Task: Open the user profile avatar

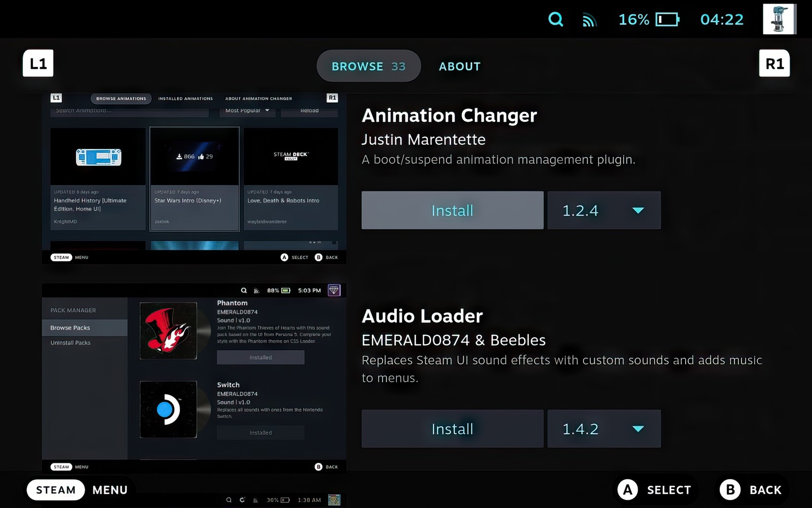Action: tap(780, 19)
